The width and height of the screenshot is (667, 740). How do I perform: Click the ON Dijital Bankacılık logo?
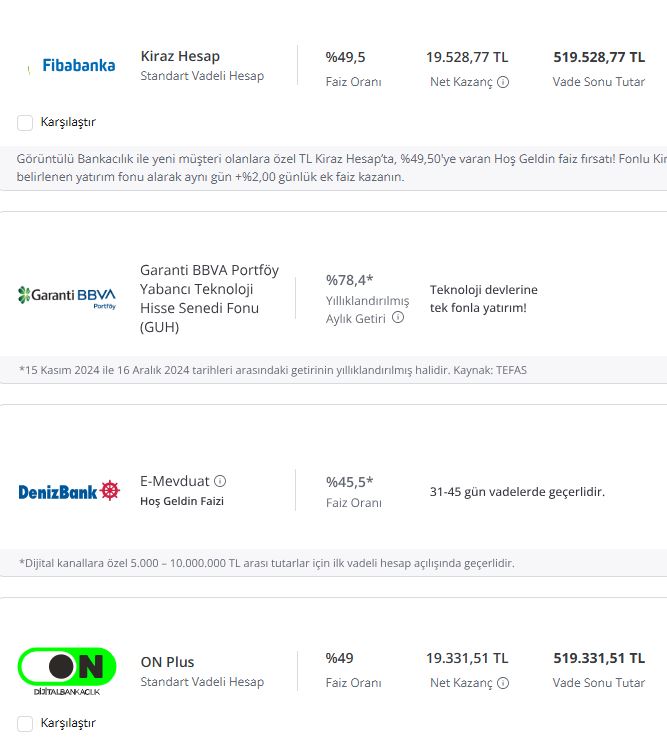[67, 671]
